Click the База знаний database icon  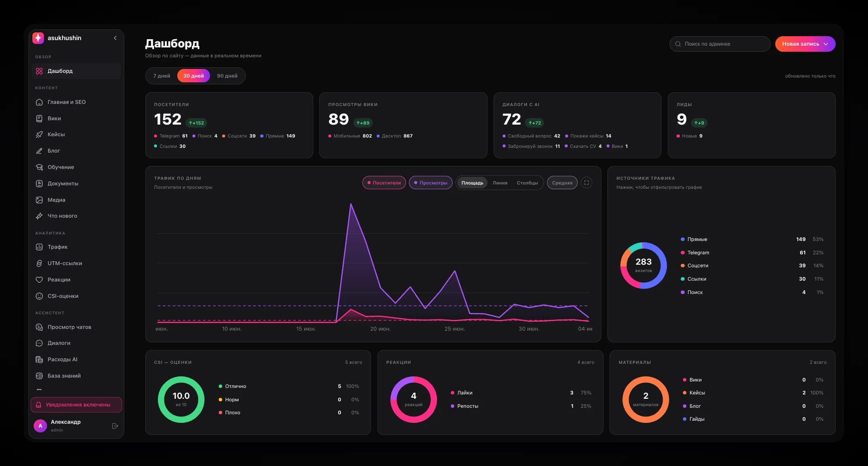39,376
